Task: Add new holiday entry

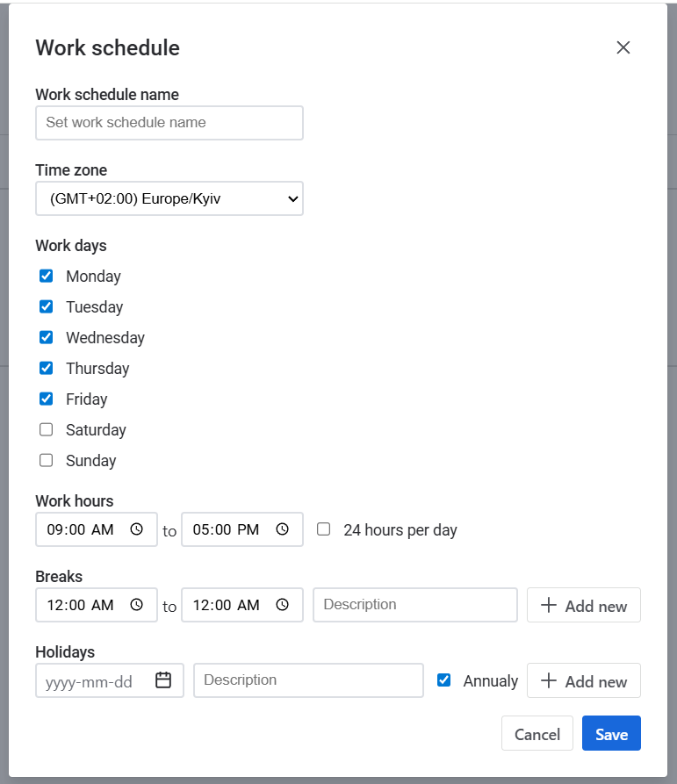Action: coord(584,681)
